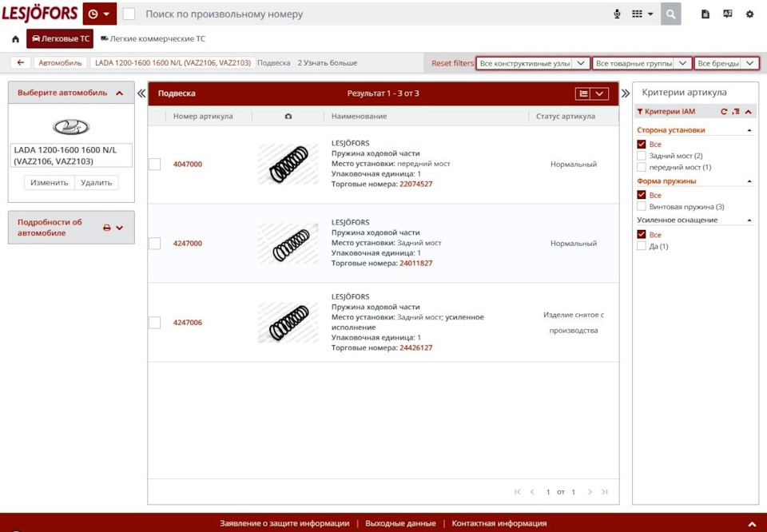Collapse the Сторона установки group

[x=749, y=130]
